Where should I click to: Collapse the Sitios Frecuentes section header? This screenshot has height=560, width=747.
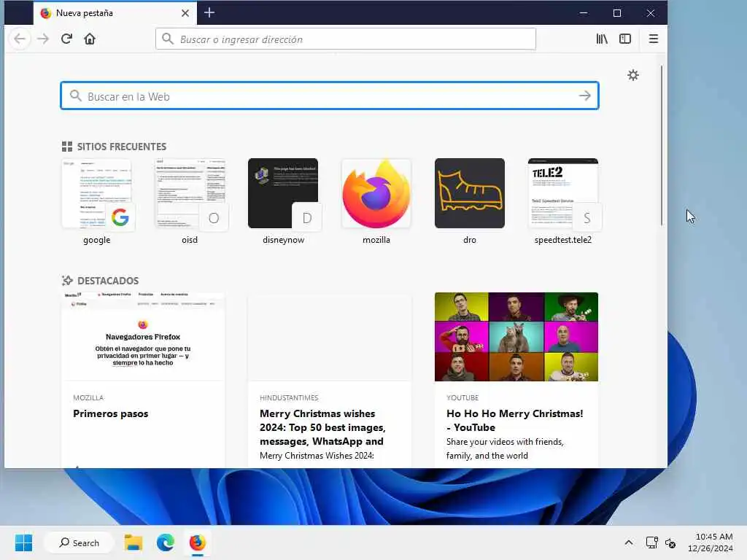(x=115, y=147)
